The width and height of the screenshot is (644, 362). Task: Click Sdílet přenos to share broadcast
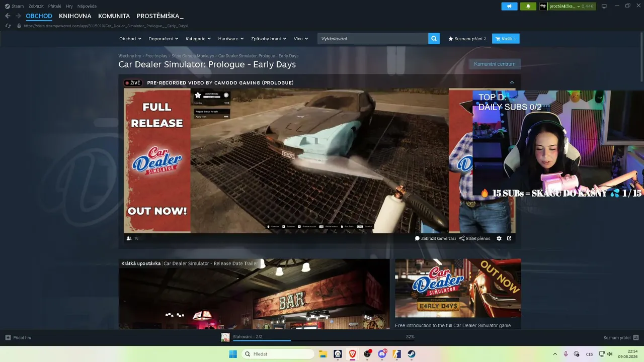[x=474, y=238]
